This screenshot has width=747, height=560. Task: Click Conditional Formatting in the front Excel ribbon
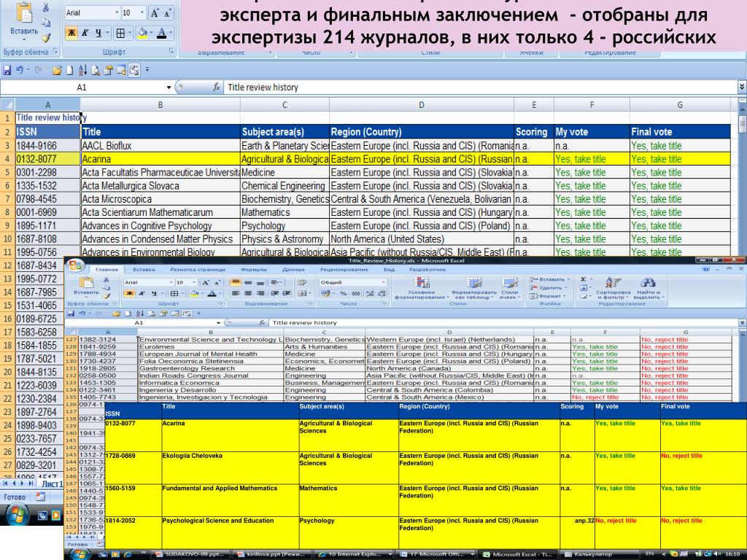pos(422,288)
